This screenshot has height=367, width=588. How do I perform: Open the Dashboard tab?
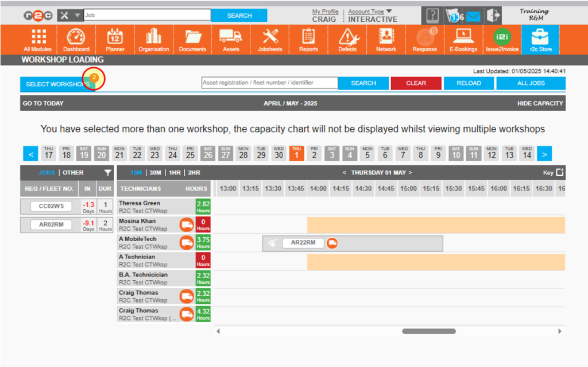(x=76, y=40)
